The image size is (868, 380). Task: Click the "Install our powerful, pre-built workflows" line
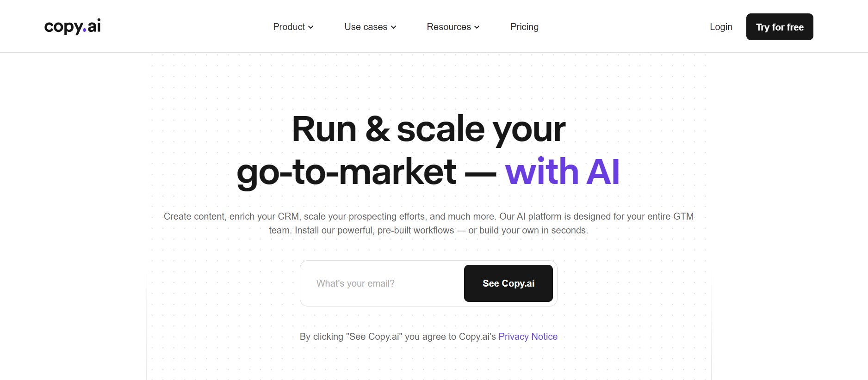(x=374, y=230)
